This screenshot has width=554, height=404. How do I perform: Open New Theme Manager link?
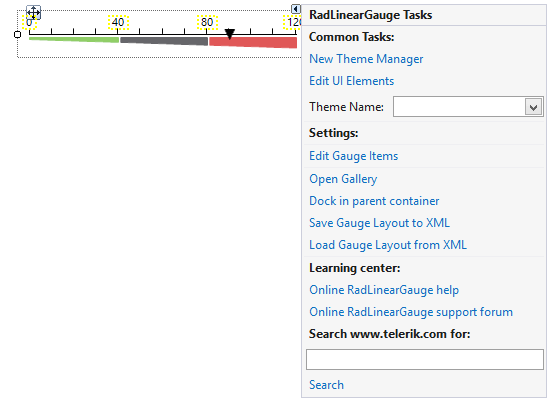pyautogui.click(x=366, y=59)
